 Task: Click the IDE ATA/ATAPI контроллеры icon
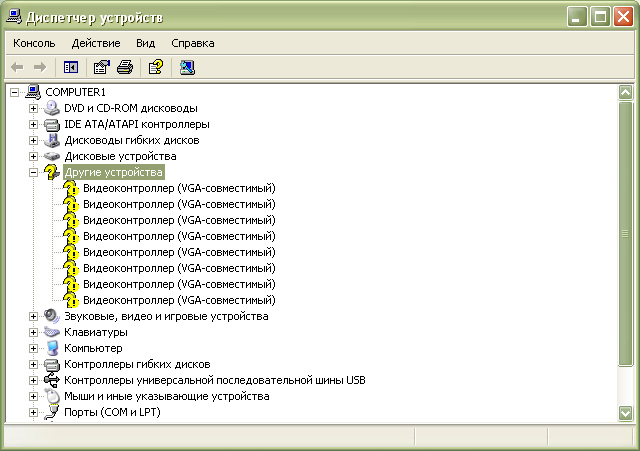tap(52, 124)
